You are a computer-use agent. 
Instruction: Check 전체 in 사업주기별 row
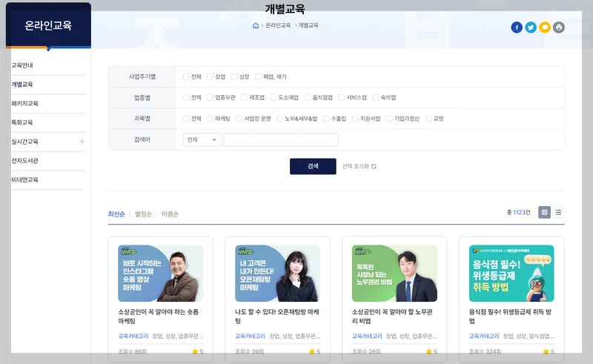(x=186, y=77)
